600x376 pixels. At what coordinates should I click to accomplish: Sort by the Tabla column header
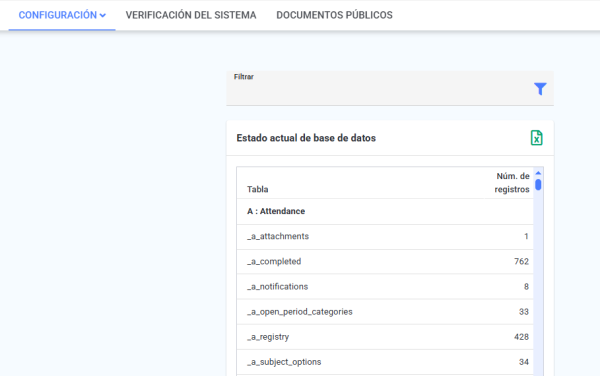[x=258, y=189]
